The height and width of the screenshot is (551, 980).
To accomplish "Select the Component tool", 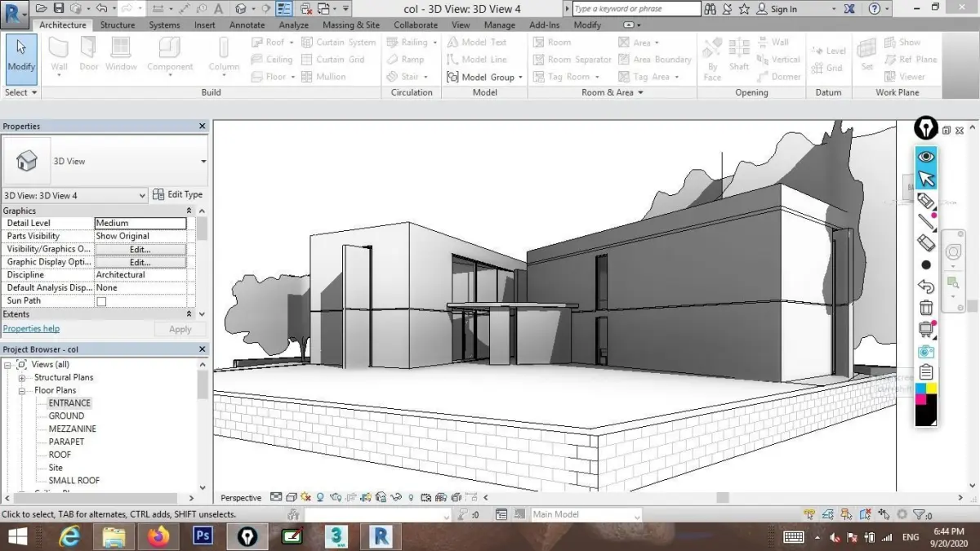I will click(x=170, y=57).
